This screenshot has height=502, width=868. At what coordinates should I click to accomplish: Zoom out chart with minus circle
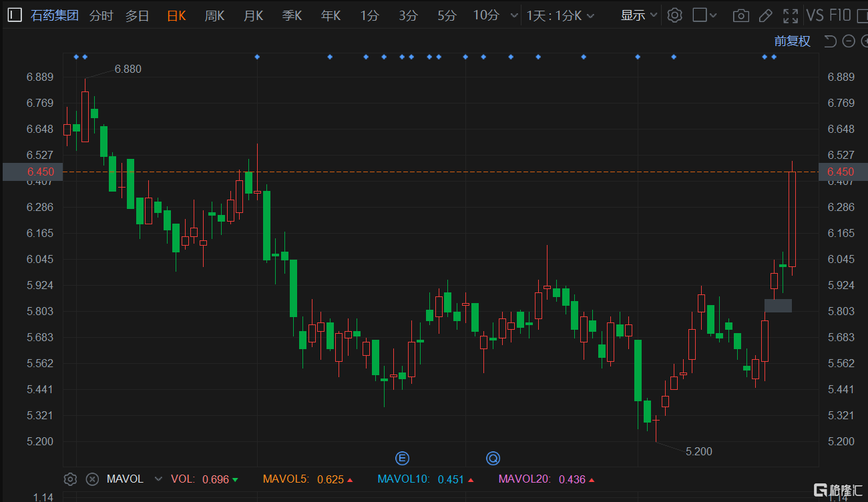tap(849, 41)
